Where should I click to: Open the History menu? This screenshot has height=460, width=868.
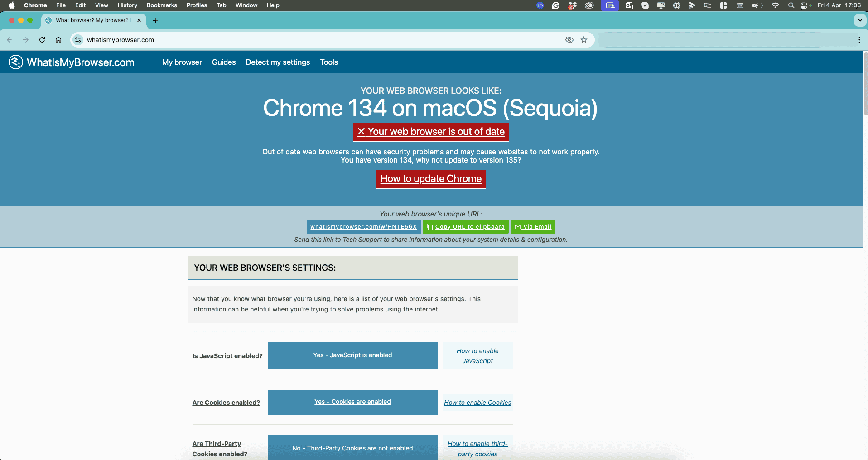point(127,5)
